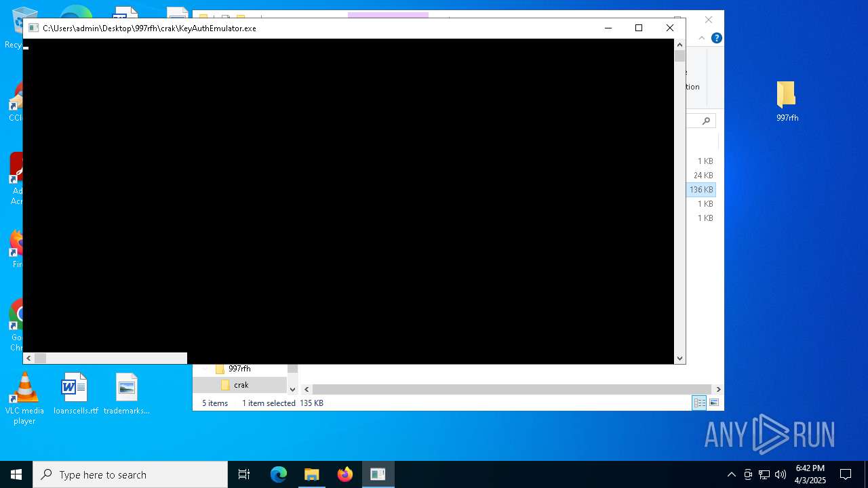Minimize the KeyAuthEmulator console window
Image resolution: width=868 pixels, height=488 pixels.
[x=608, y=28]
